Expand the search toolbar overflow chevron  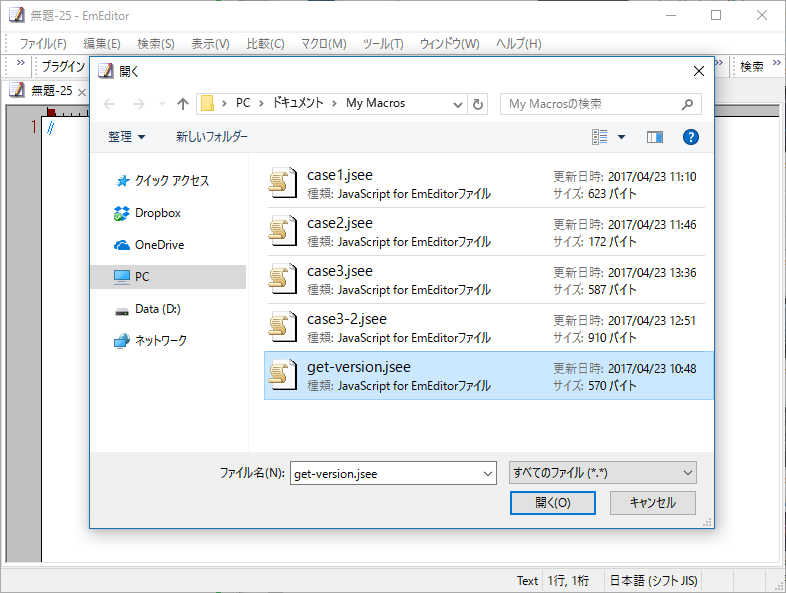[x=776, y=63]
